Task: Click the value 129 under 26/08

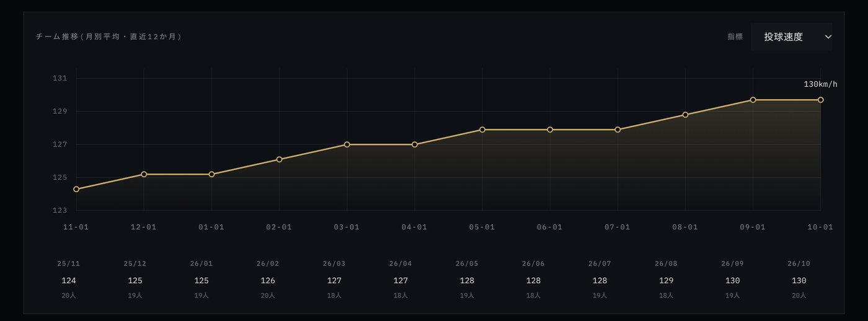Action: coord(666,281)
